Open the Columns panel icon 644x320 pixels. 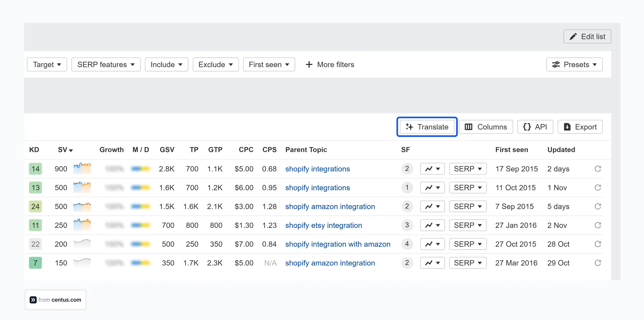click(x=468, y=127)
